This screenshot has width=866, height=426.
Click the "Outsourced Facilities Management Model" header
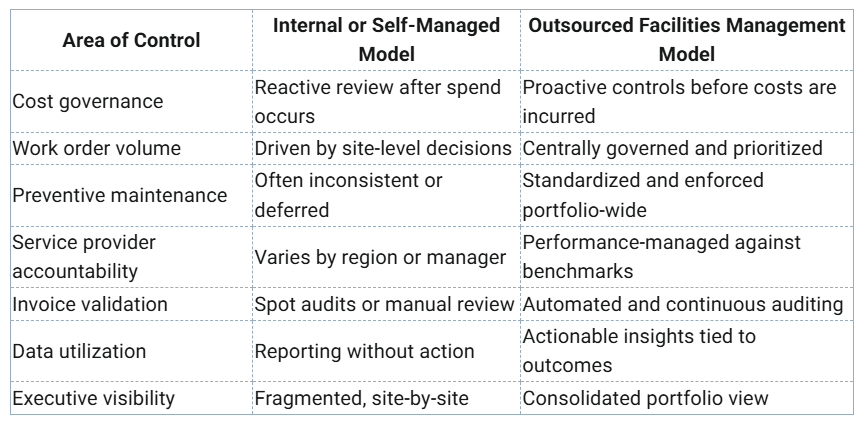[685, 40]
